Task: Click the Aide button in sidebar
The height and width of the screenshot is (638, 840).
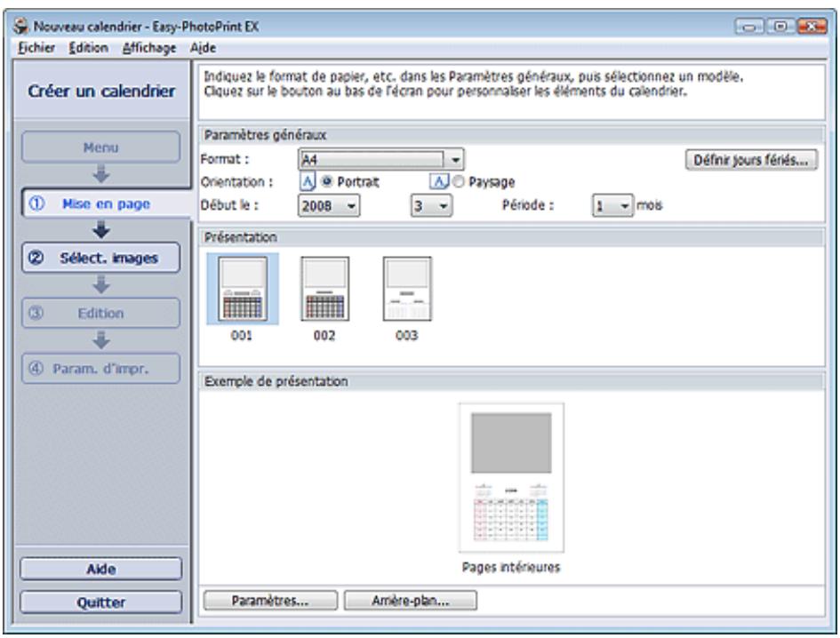Action: 101,569
